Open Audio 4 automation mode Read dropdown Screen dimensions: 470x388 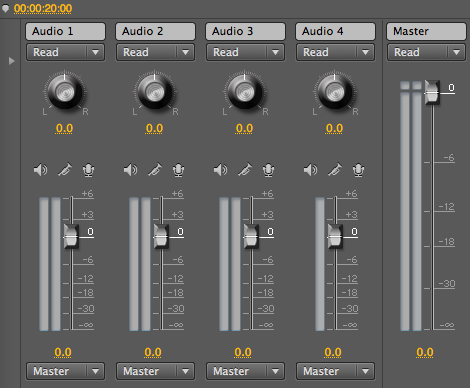335,52
